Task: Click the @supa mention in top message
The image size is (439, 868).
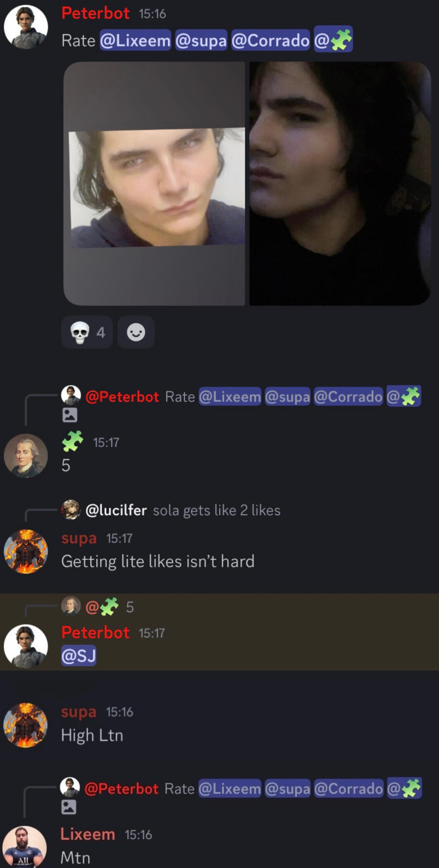Action: 201,41
